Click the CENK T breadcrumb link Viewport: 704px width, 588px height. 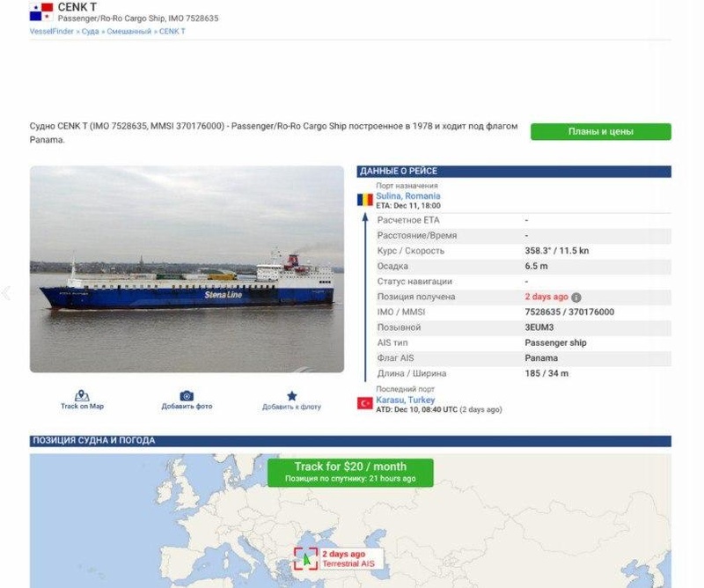point(172,32)
